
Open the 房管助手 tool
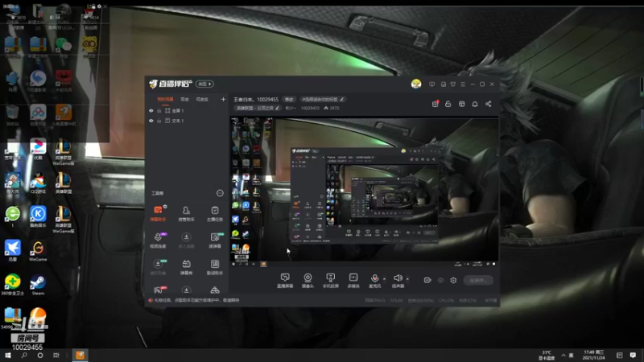click(x=186, y=213)
